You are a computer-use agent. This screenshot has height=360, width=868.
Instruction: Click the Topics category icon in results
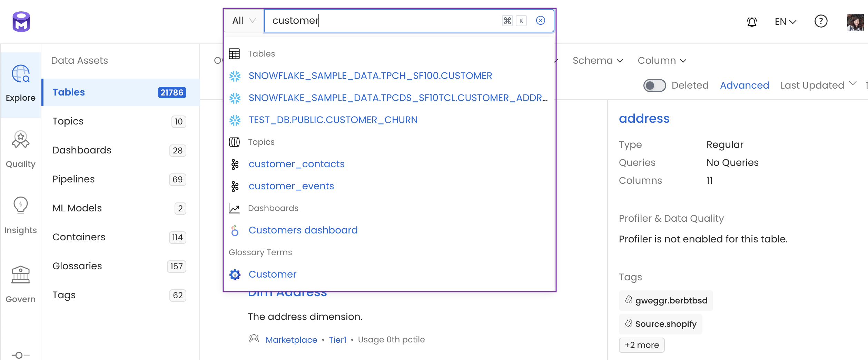coord(234,142)
